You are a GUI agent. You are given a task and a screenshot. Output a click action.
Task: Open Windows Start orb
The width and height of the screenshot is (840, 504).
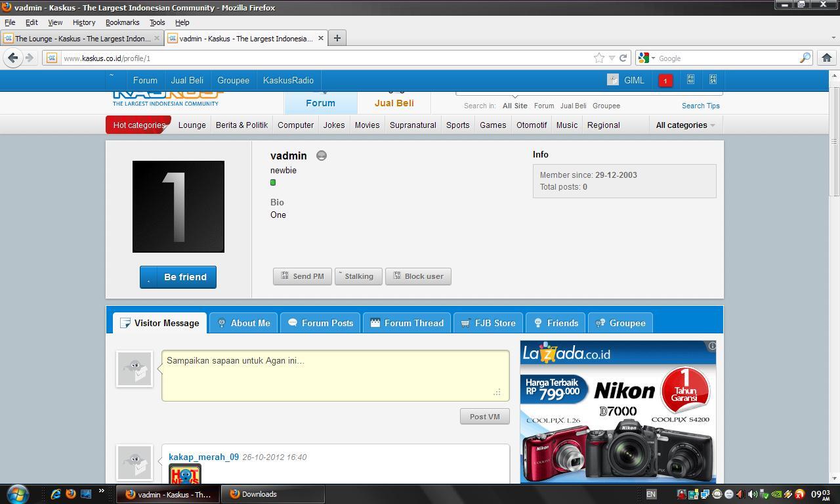[17, 493]
